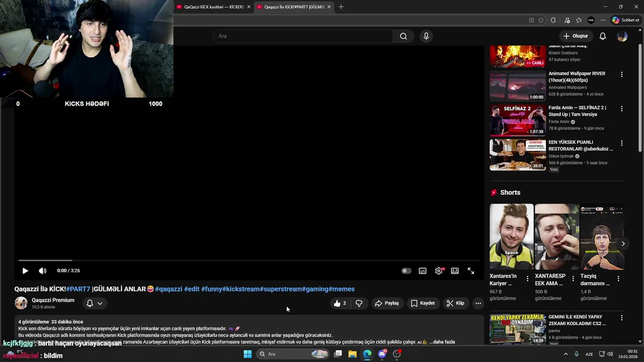The width and height of the screenshot is (644, 362).
Task: Click the YouTube search field "Ara"
Action: point(303,36)
